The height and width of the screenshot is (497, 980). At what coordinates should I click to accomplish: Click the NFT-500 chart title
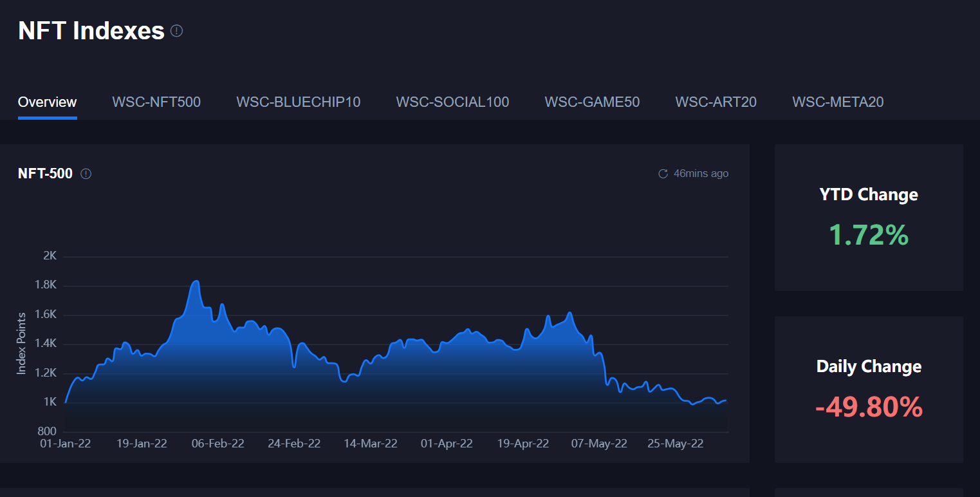coord(45,173)
